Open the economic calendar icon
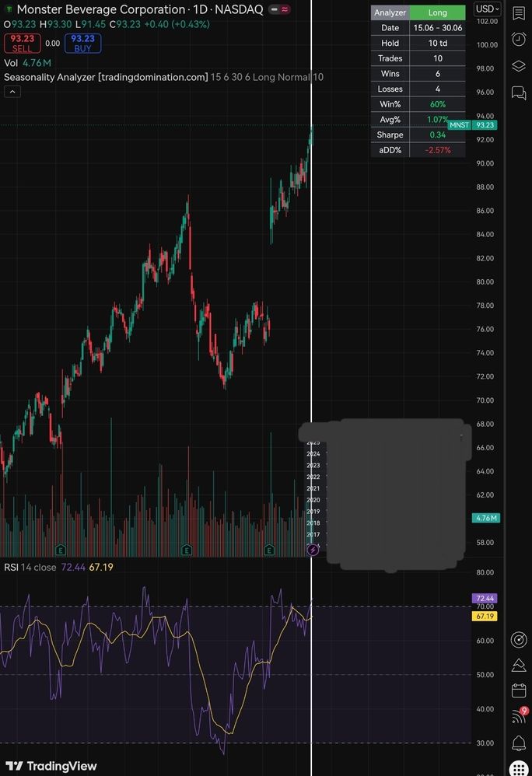Screen dimensions: 532x776 click(x=518, y=690)
